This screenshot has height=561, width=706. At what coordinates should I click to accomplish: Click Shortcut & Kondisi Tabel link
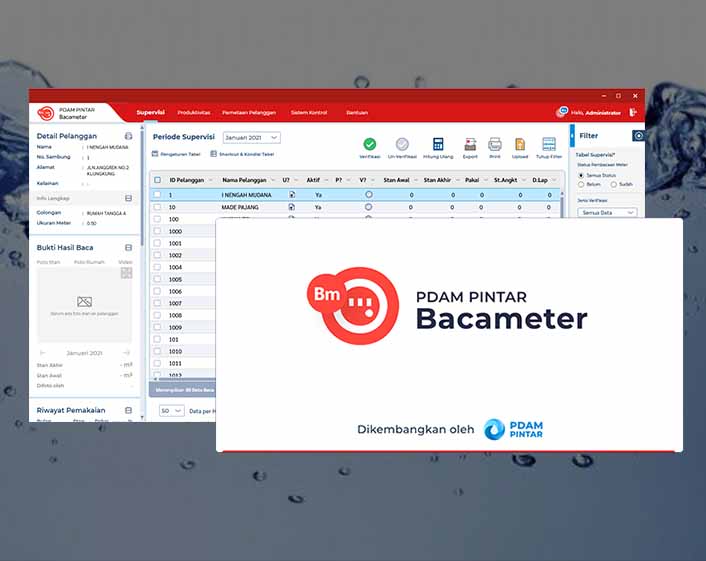point(242,155)
